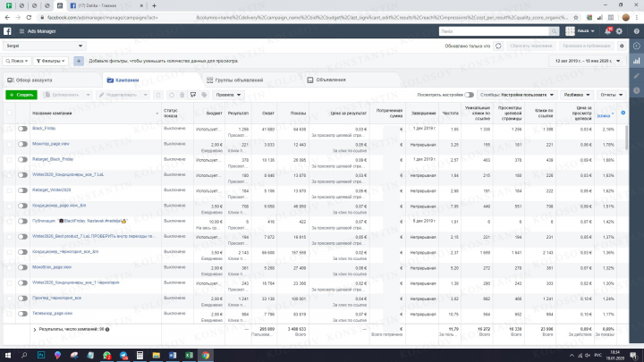Open the Правила dropdown
This screenshot has height=362, width=644.
click(x=228, y=95)
